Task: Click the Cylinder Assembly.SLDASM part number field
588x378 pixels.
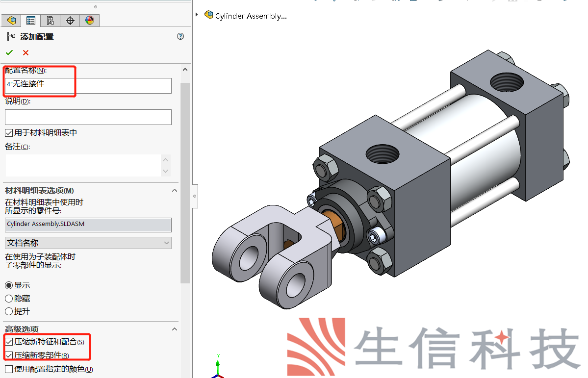Action: pyautogui.click(x=88, y=225)
